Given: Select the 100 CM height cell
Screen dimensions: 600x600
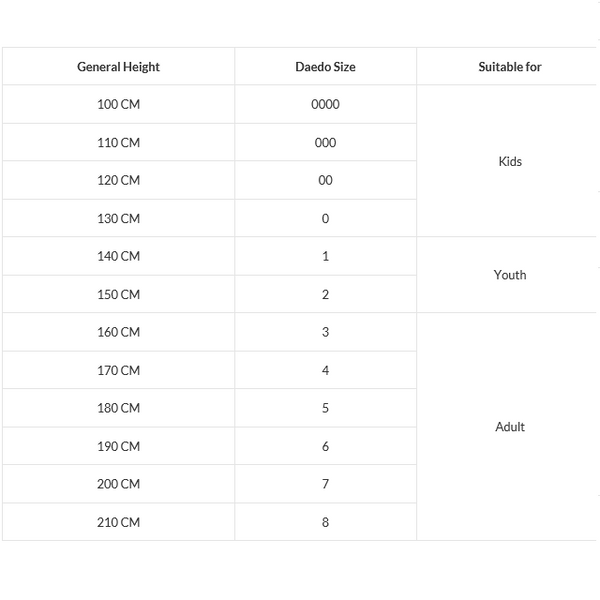Looking at the screenshot, I should 118,104.
